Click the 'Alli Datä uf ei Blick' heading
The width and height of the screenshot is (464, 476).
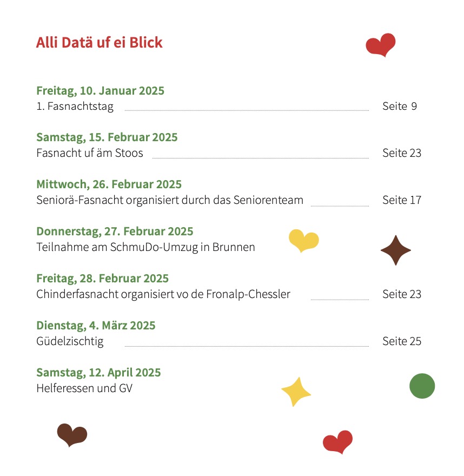(x=99, y=43)
